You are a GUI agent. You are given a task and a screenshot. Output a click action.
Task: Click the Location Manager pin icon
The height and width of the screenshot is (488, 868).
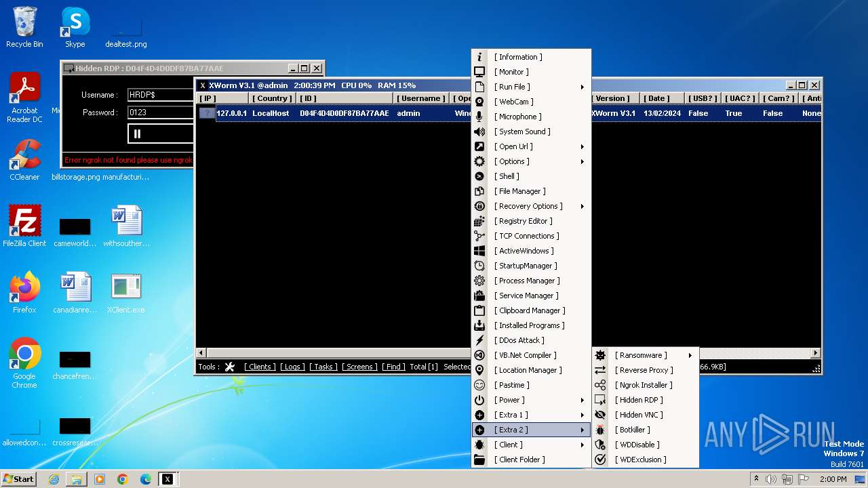(x=479, y=370)
